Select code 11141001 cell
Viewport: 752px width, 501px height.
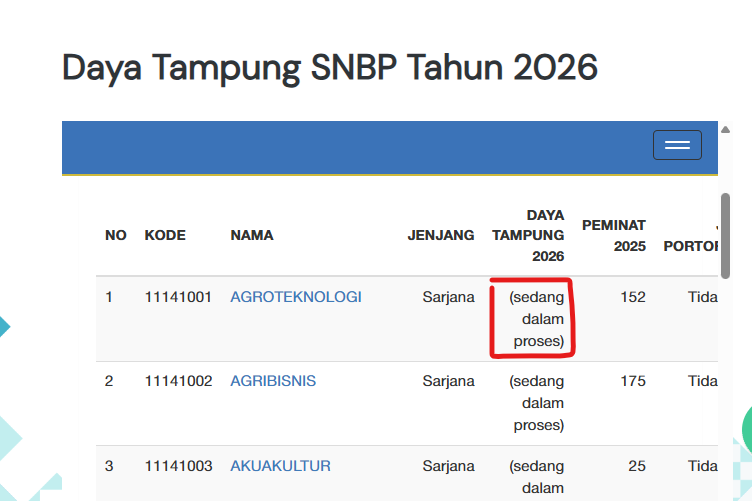tap(178, 297)
